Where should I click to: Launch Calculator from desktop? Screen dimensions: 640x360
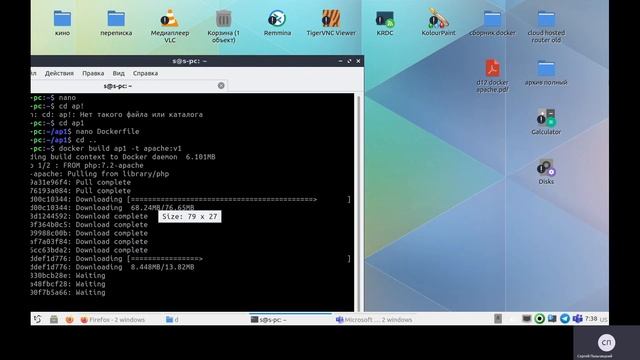click(x=546, y=122)
